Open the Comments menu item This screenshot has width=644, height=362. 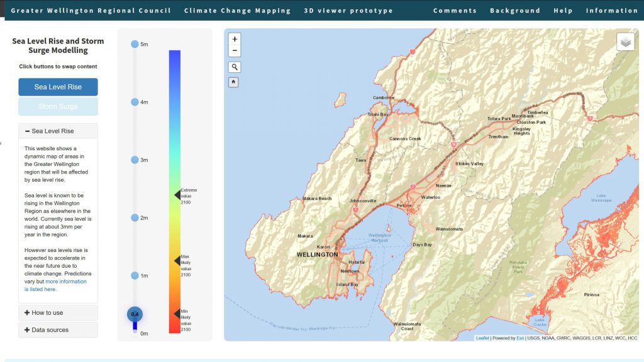click(x=455, y=11)
